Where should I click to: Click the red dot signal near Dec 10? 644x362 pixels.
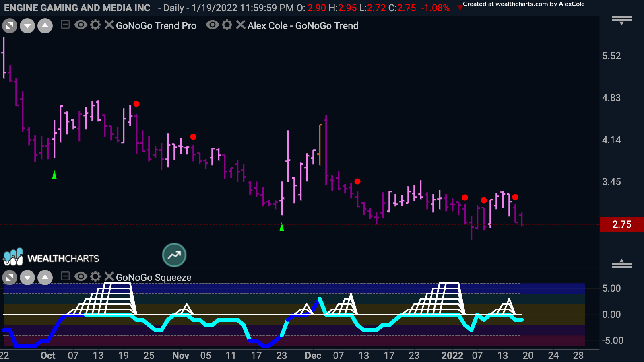[357, 181]
